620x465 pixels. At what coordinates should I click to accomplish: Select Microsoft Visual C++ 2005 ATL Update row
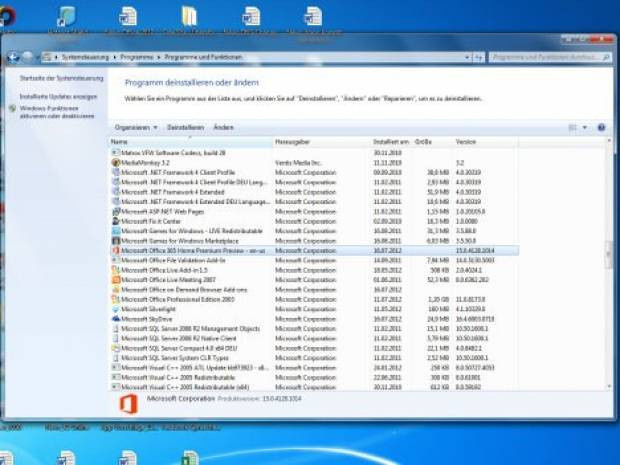(314, 368)
